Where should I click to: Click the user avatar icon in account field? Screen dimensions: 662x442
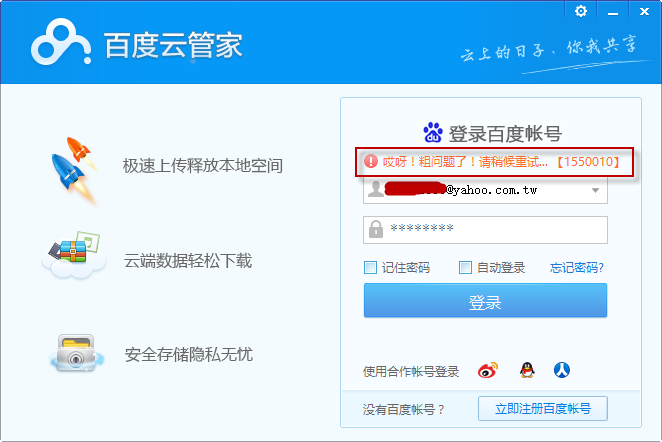coord(375,189)
